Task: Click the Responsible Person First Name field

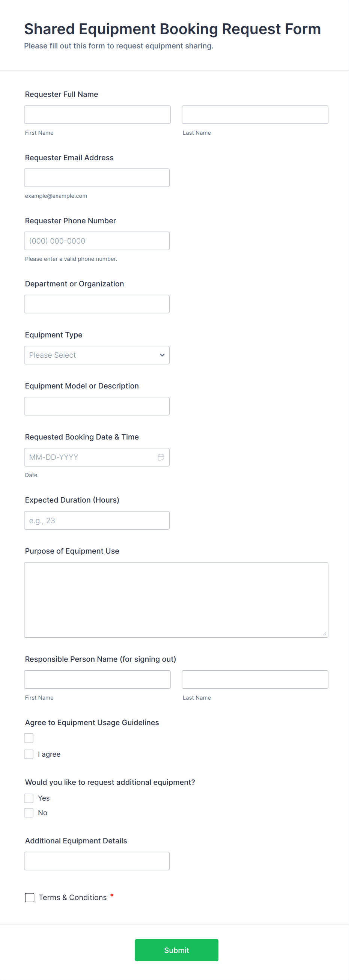Action: [x=97, y=679]
